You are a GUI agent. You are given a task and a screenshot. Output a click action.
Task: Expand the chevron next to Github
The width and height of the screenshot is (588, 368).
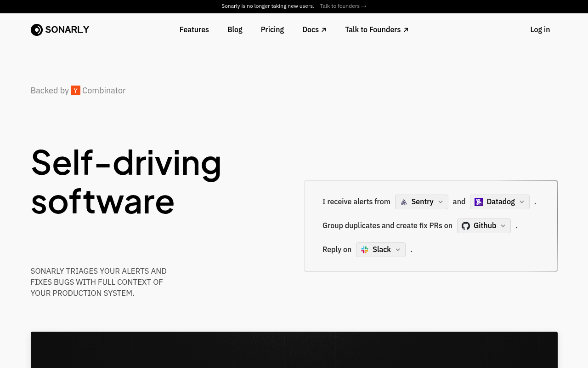click(503, 226)
